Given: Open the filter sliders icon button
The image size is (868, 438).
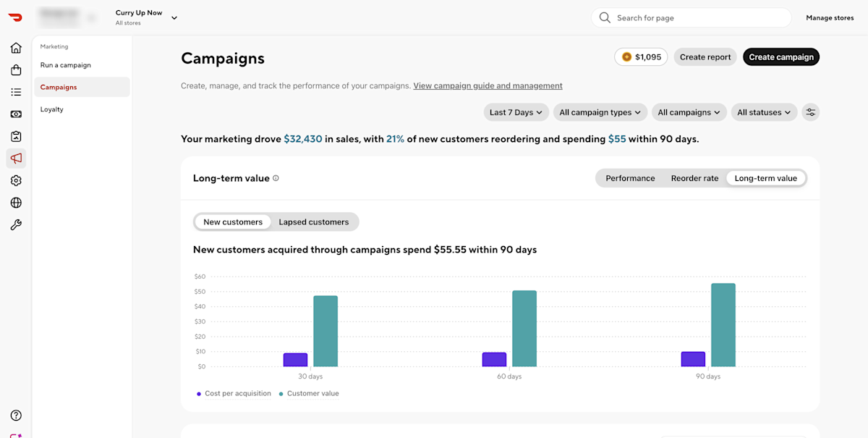Looking at the screenshot, I should tap(811, 112).
